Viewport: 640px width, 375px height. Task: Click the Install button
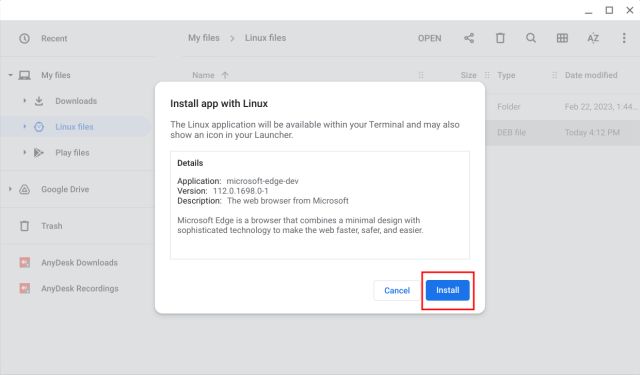[447, 290]
